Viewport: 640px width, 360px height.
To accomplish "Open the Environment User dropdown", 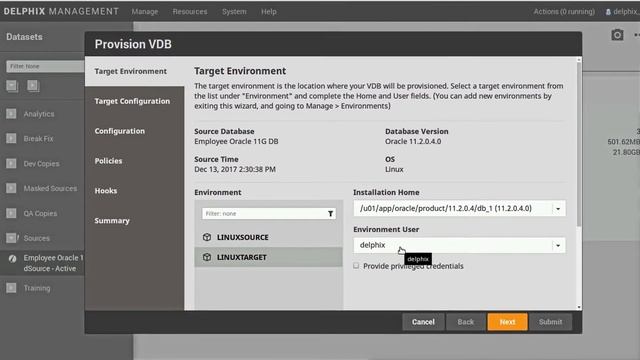I will (x=558, y=245).
